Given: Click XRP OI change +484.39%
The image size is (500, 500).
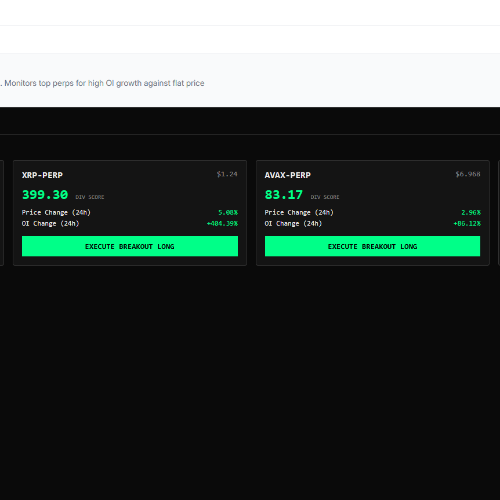Looking at the screenshot, I should click(222, 223).
